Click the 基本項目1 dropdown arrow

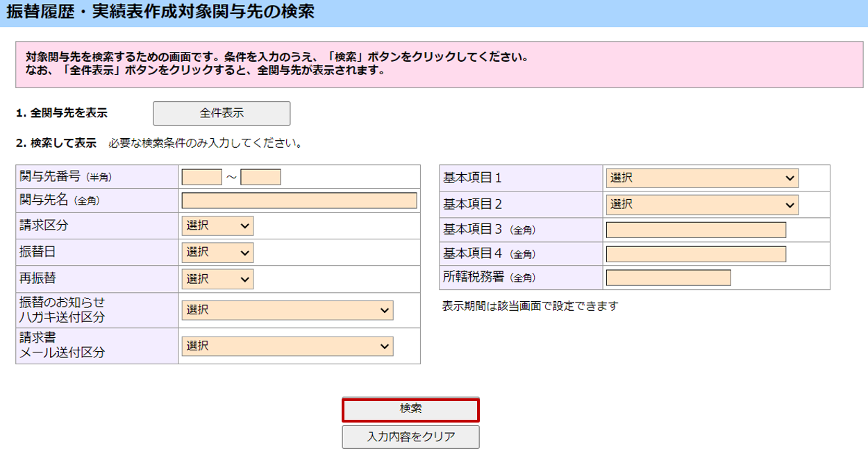point(790,178)
